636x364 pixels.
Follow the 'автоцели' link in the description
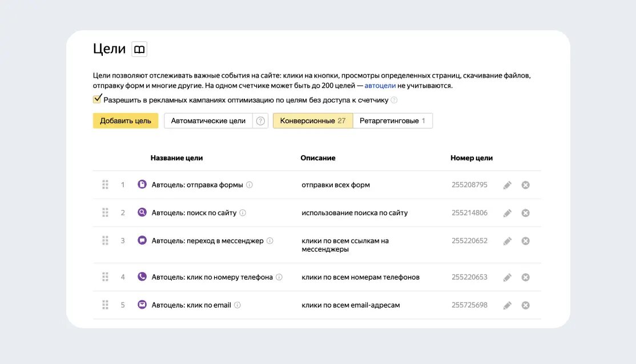[380, 86]
